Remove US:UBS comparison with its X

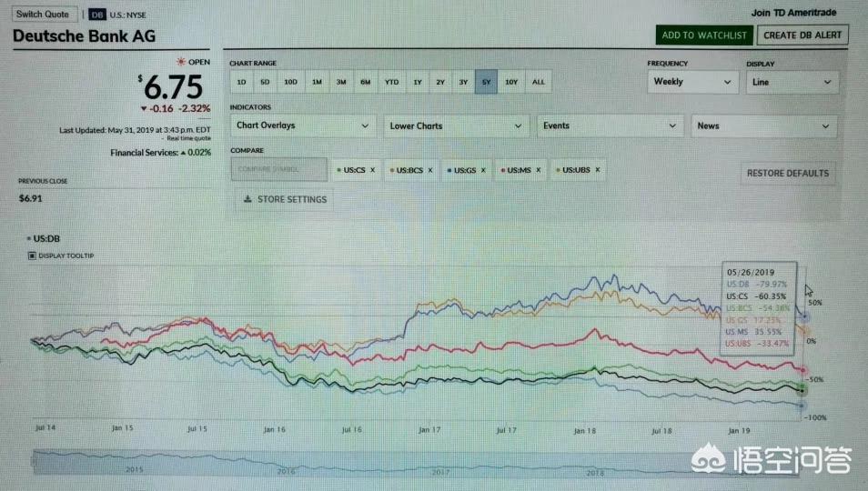597,170
